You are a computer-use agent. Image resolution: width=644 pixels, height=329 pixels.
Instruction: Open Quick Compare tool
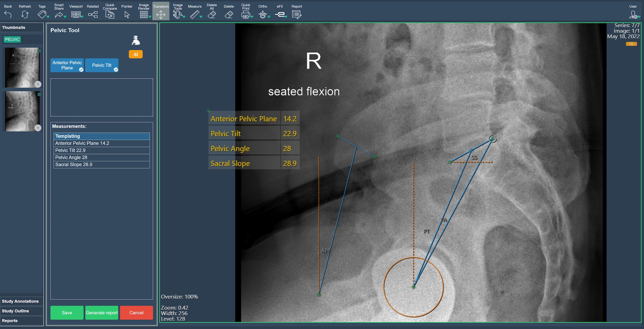[x=110, y=14]
